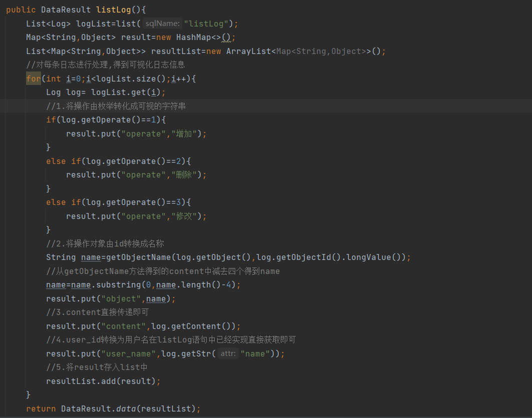Click the "删除" string value

184,174
